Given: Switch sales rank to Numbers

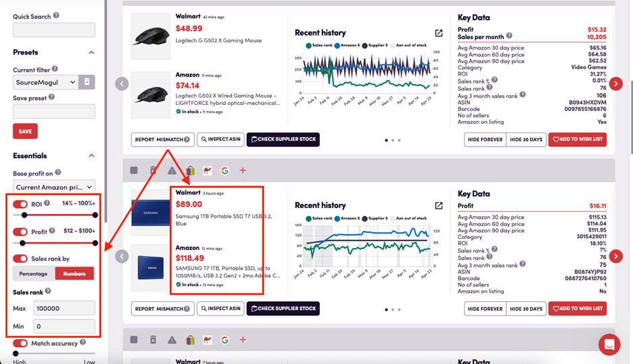Looking at the screenshot, I should point(74,274).
